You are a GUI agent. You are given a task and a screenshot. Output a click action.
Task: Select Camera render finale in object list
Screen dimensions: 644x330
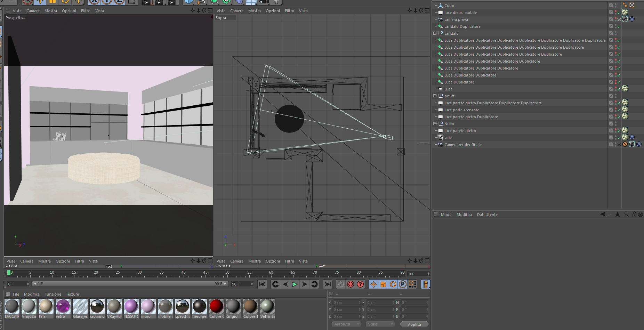[462, 145]
